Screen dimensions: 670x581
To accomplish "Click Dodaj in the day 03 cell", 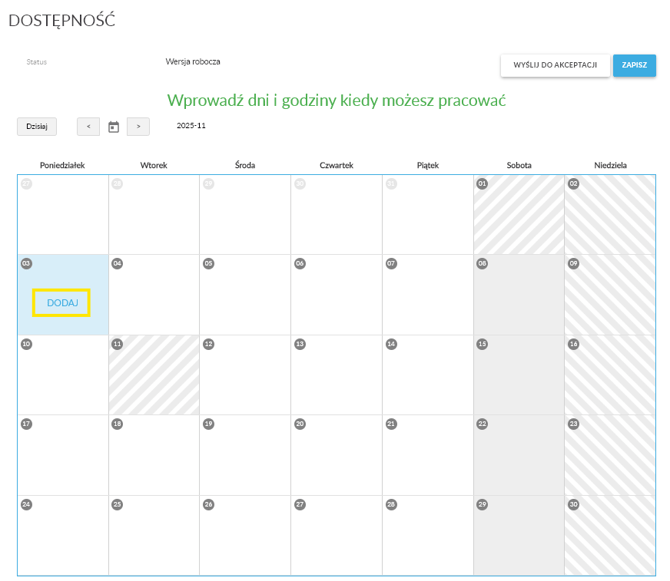I will click(62, 303).
